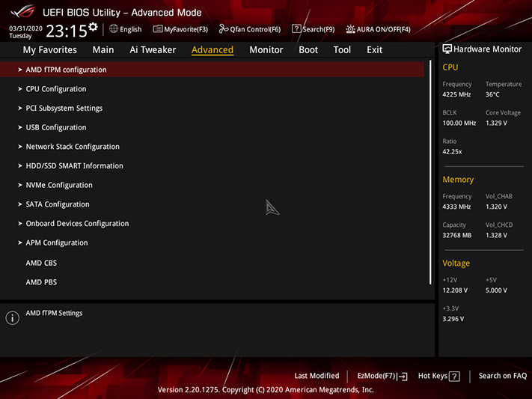
Task: Click the Qfan Control fan icon
Action: point(224,29)
